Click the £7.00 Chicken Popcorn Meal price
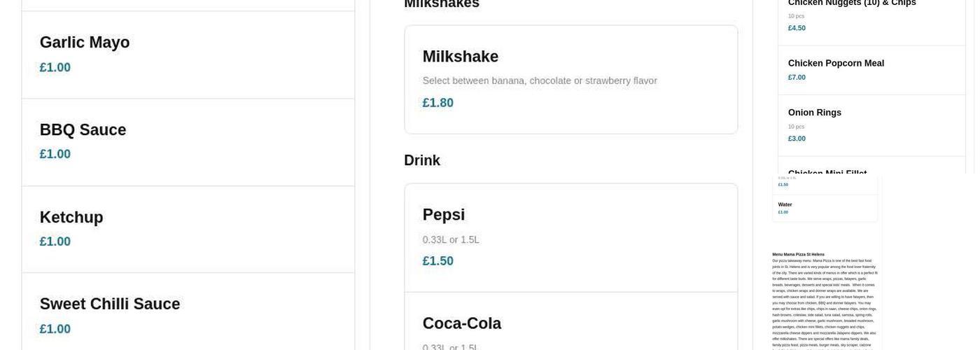Viewport: 980px width, 350px height. (797, 78)
